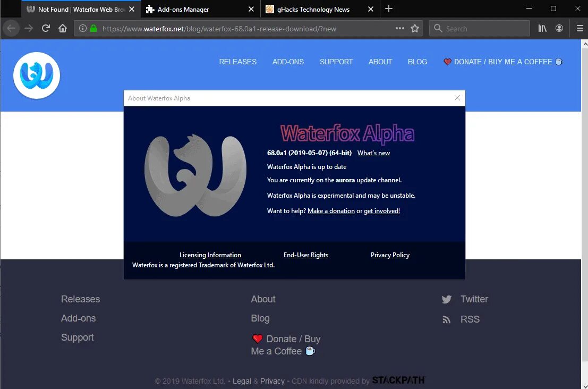Click the RSS text link in footer
Image resolution: width=588 pixels, height=389 pixels.
[x=470, y=319]
